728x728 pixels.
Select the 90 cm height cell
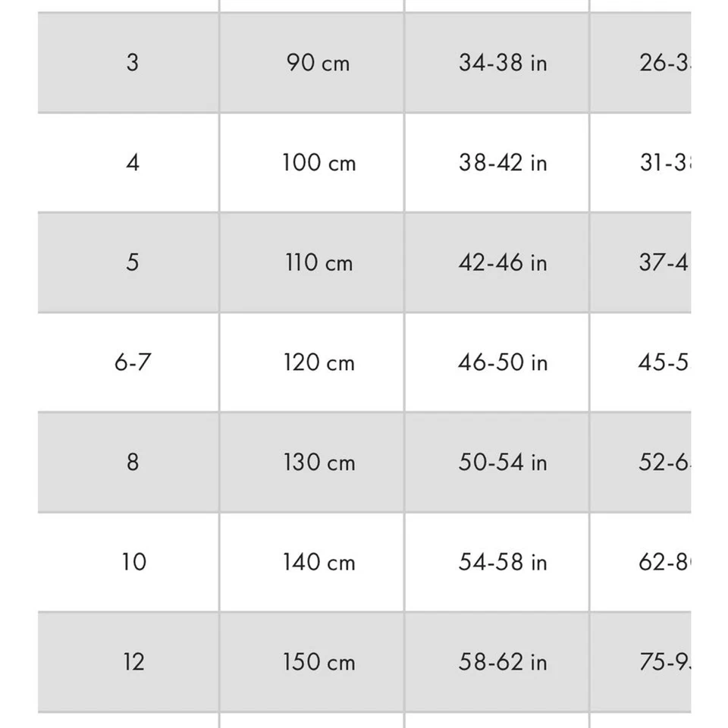click(x=318, y=62)
